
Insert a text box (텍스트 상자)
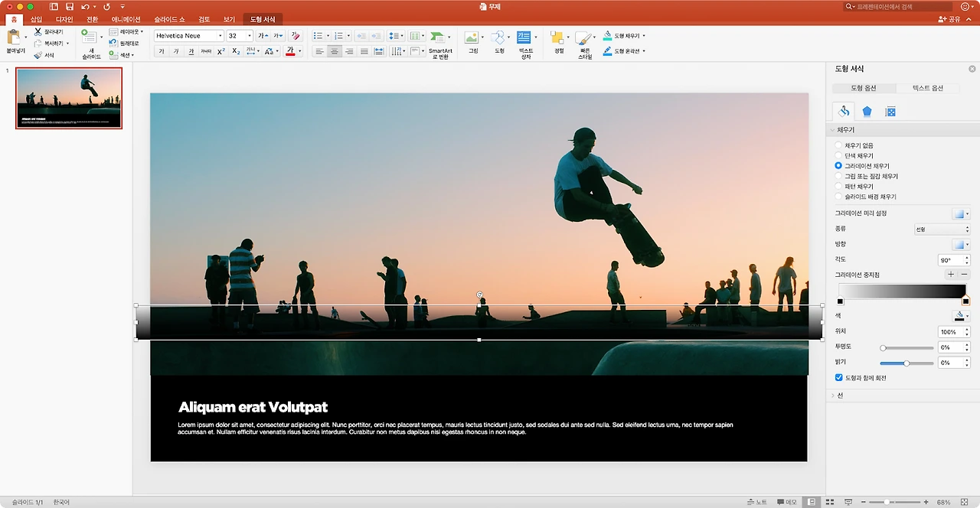pos(524,38)
